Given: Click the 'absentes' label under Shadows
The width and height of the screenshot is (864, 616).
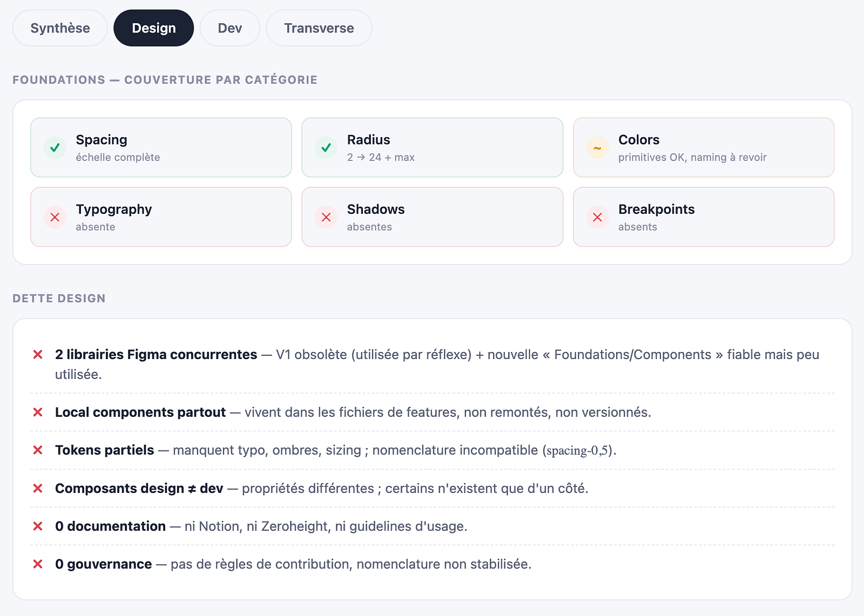Looking at the screenshot, I should pyautogui.click(x=369, y=227).
